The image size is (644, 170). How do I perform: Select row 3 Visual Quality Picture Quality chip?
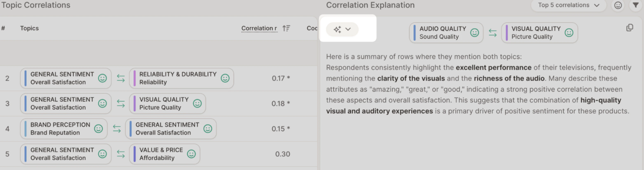coord(167,104)
